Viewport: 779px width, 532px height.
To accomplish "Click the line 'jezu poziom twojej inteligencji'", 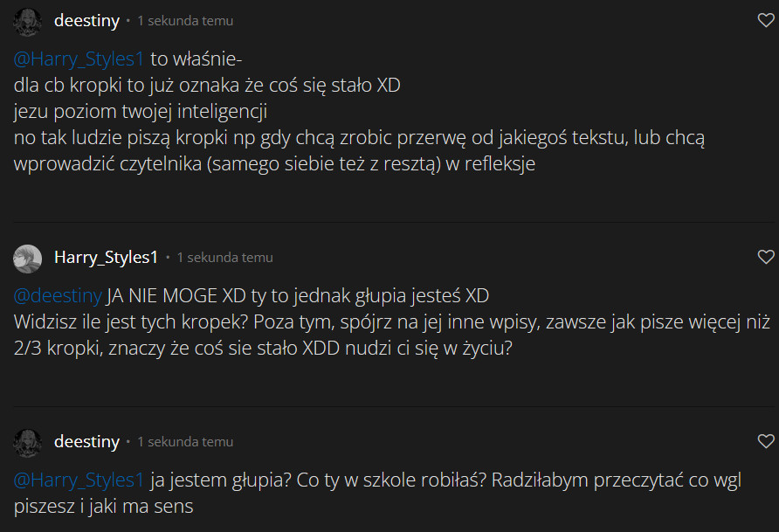I will (x=140, y=112).
